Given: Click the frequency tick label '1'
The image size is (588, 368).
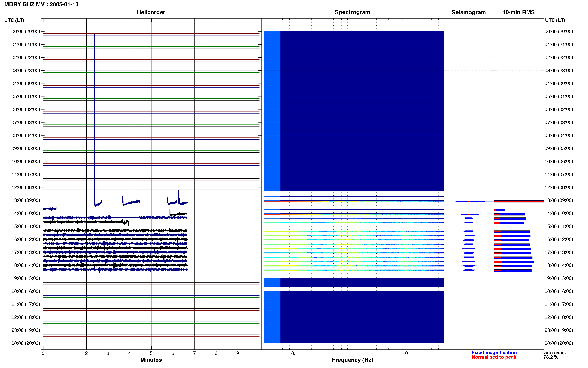Looking at the screenshot, I should [x=350, y=353].
